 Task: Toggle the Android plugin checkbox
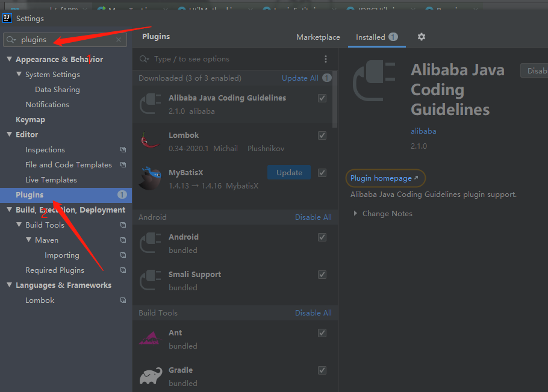click(322, 237)
